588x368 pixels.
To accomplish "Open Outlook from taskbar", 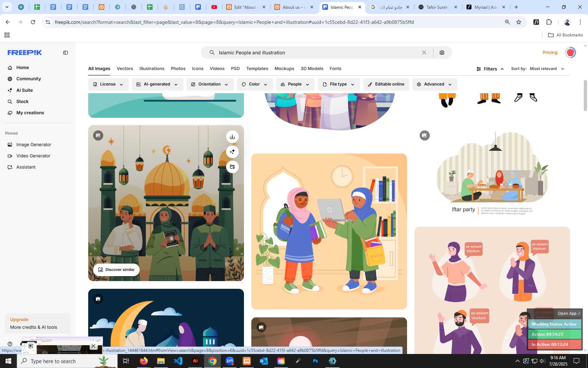I will 264,361.
